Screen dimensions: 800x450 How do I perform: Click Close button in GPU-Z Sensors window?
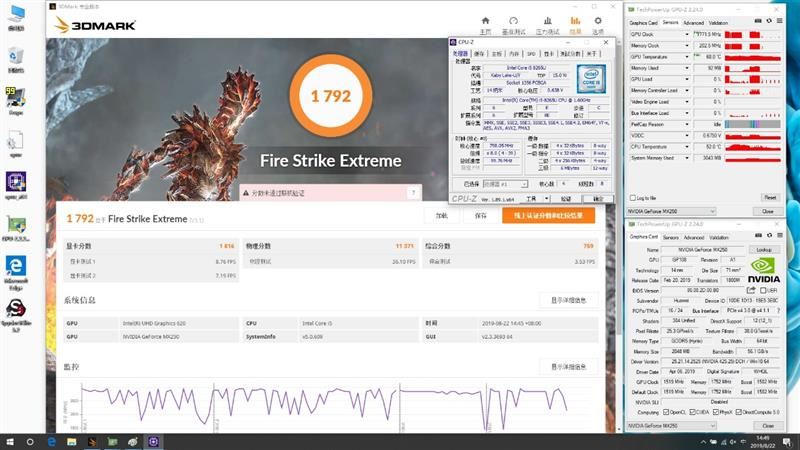tap(767, 211)
